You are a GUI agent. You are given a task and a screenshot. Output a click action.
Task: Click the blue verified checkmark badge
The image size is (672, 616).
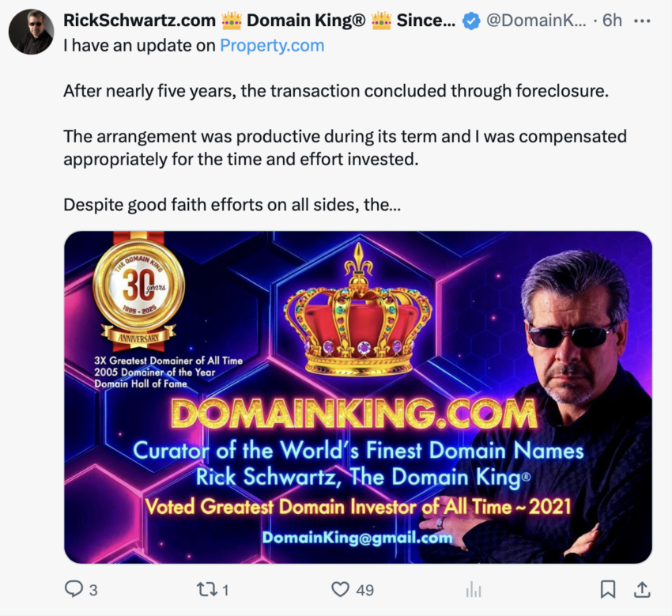pos(470,21)
